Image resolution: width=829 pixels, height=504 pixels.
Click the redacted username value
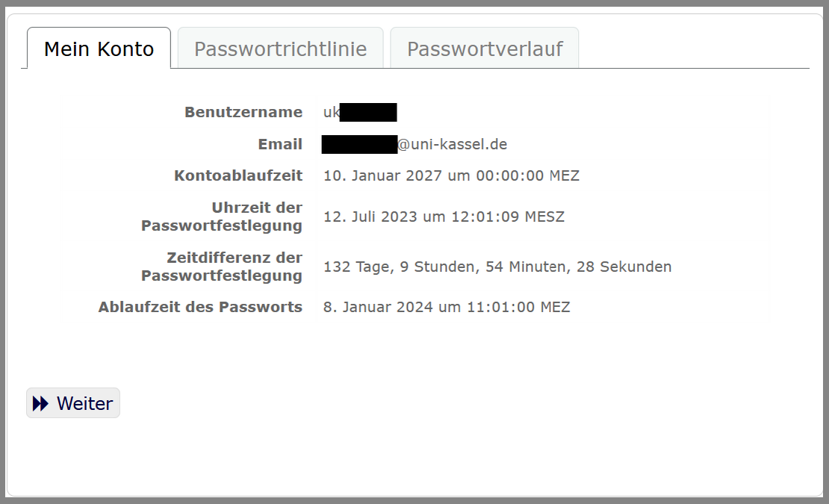368,113
